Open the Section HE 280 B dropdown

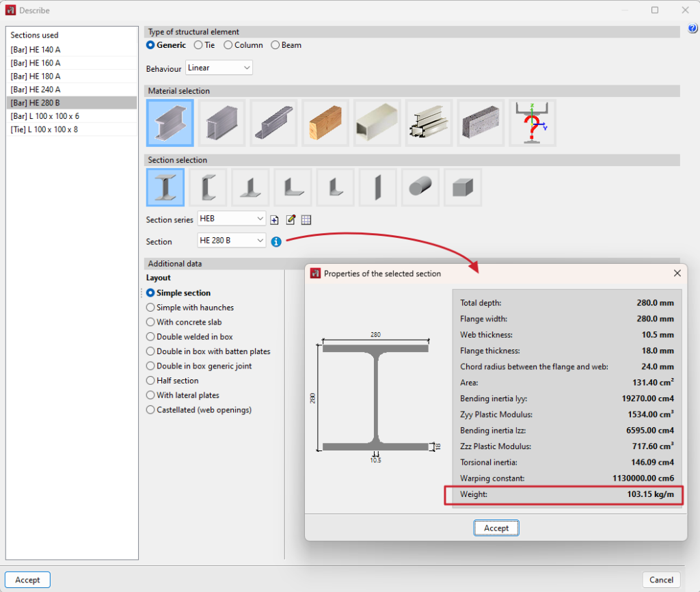(x=231, y=241)
